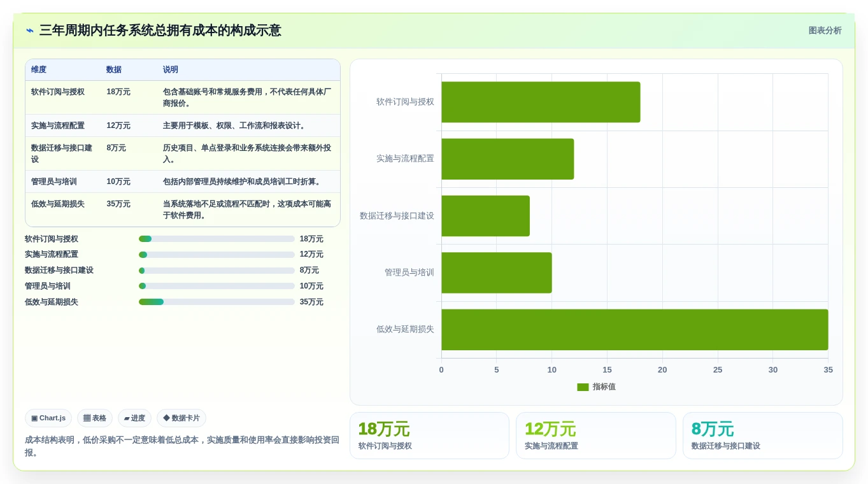Click the 35万元 value in table

tap(118, 204)
